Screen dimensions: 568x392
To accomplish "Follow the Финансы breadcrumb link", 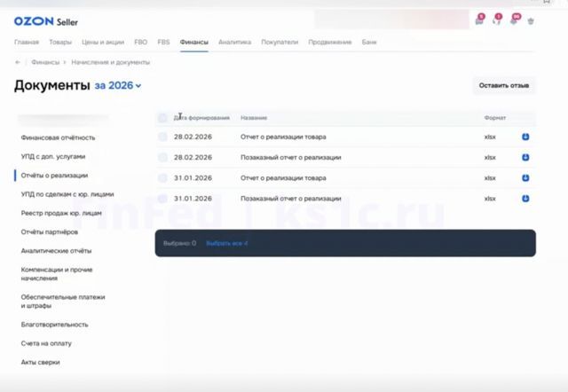I will pos(45,62).
